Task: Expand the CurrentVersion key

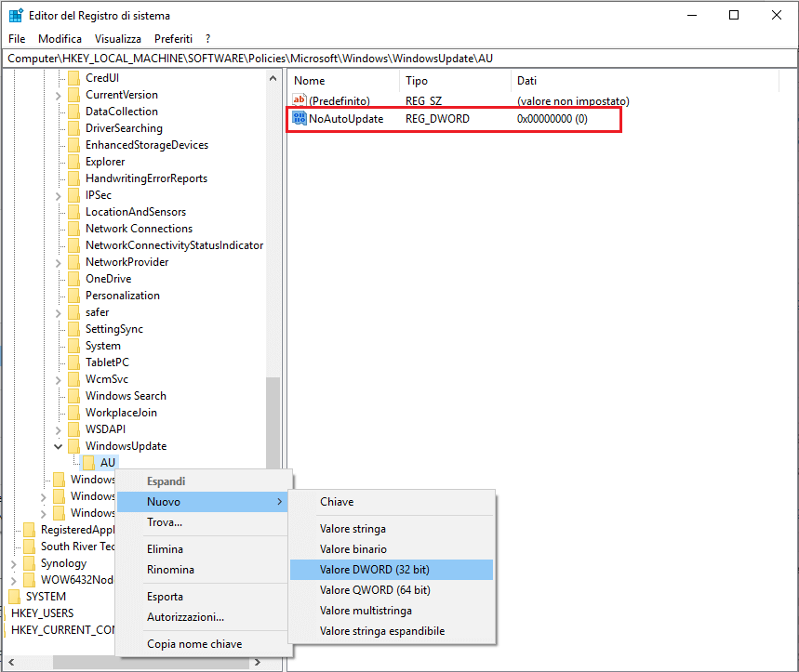Action: tap(58, 95)
